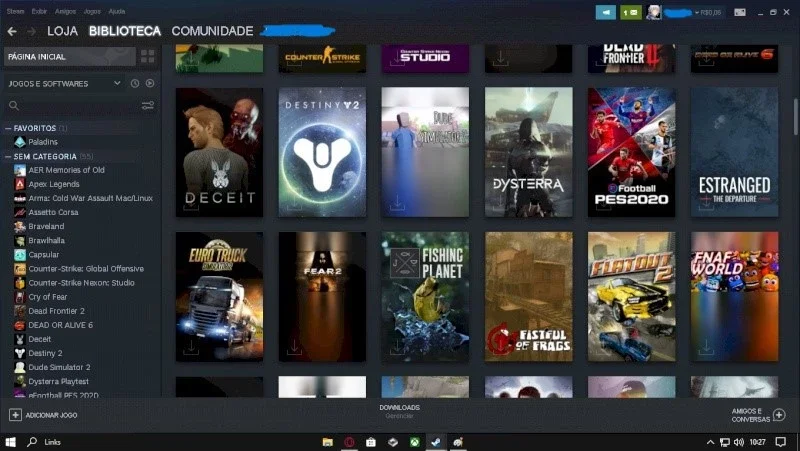
Task: Click Adicionar Jogo label
Action: 52,415
